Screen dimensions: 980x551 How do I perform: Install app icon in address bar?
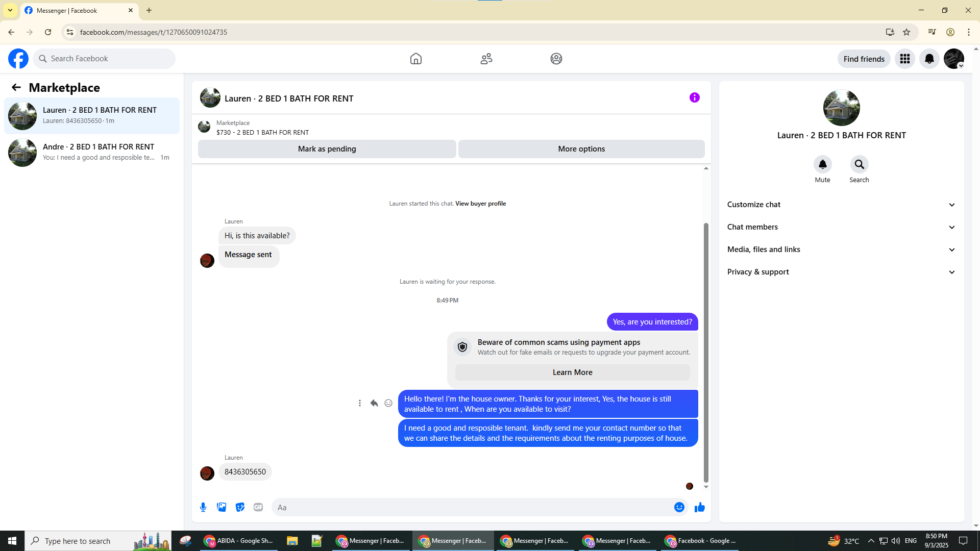coord(890,32)
